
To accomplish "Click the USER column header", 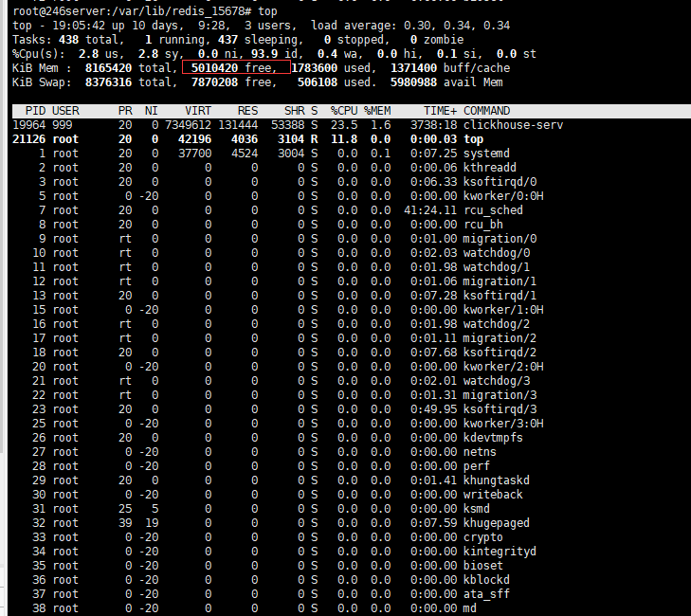I will tap(65, 111).
